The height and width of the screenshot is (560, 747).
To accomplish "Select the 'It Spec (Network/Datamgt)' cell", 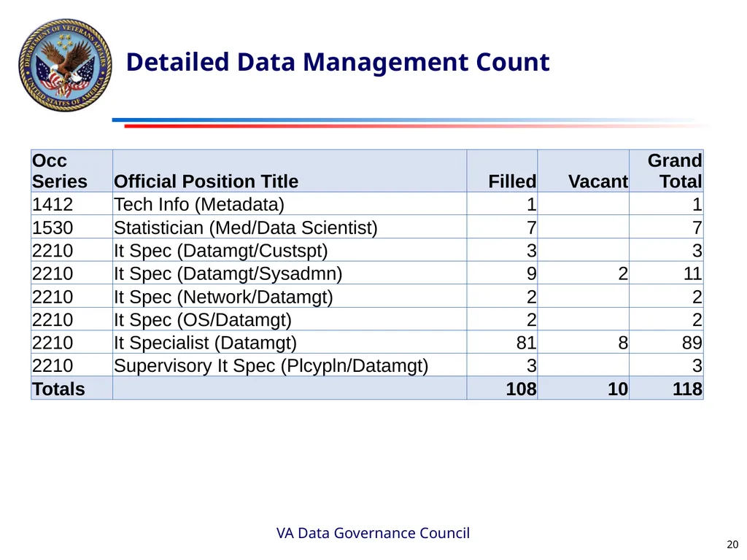I will tap(290, 296).
